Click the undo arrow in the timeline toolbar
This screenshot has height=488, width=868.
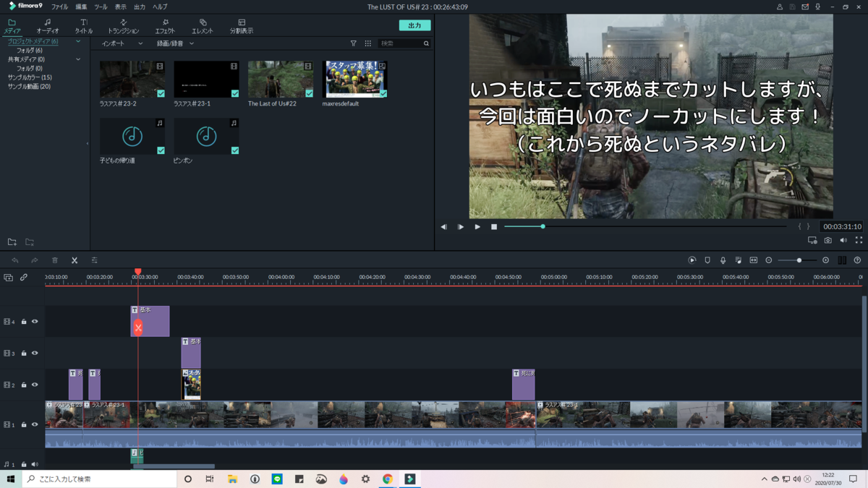click(15, 260)
